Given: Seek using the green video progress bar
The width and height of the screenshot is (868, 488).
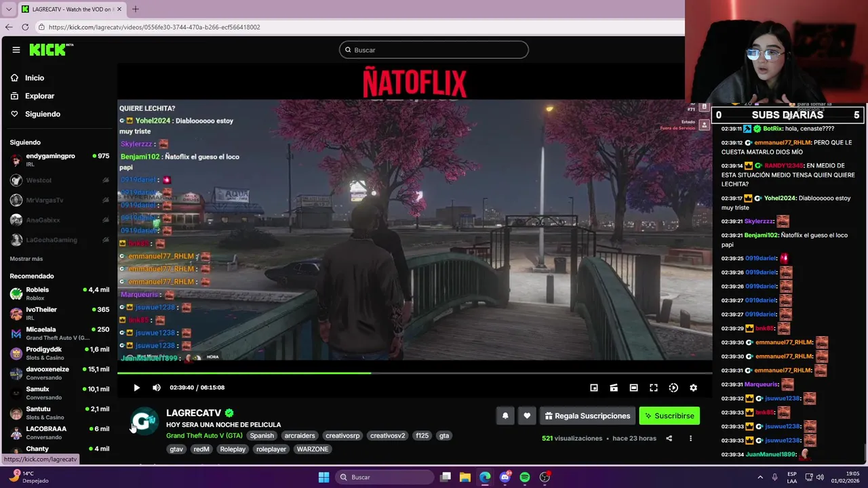Looking at the screenshot, I should (414, 372).
